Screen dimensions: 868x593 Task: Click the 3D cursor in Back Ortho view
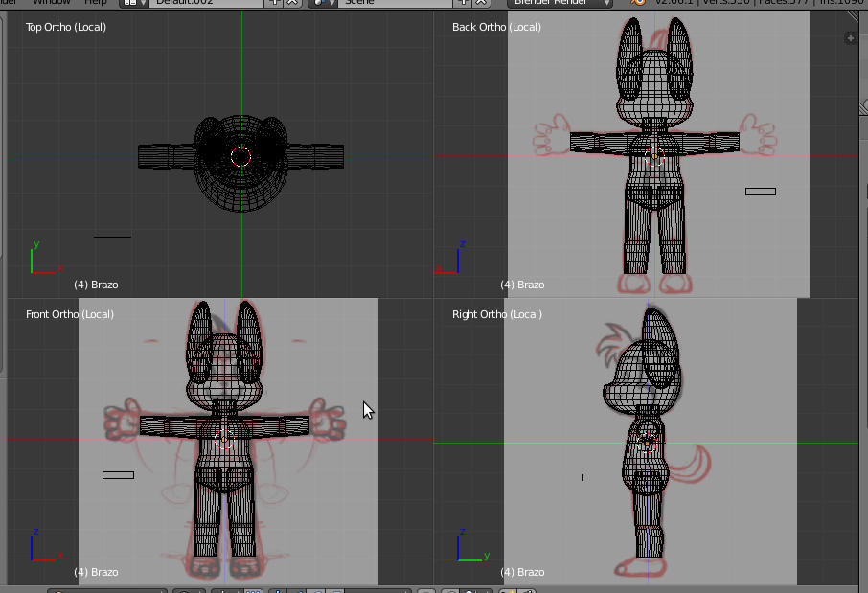(655, 157)
